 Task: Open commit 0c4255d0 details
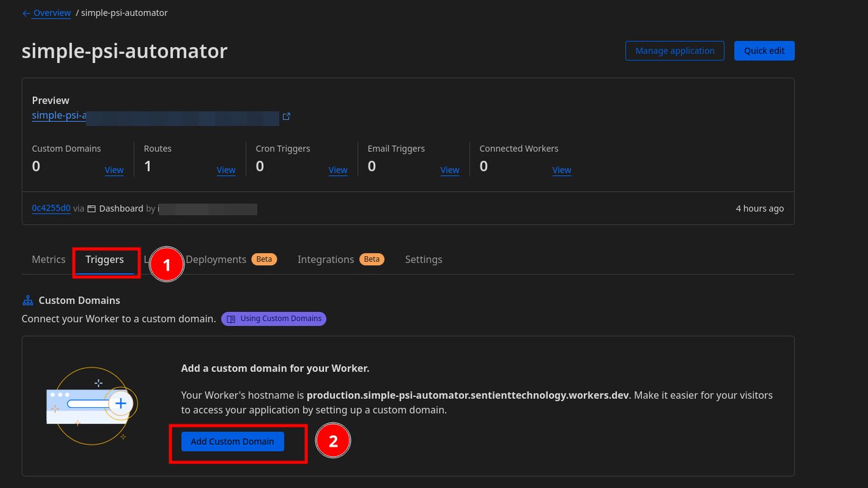51,208
